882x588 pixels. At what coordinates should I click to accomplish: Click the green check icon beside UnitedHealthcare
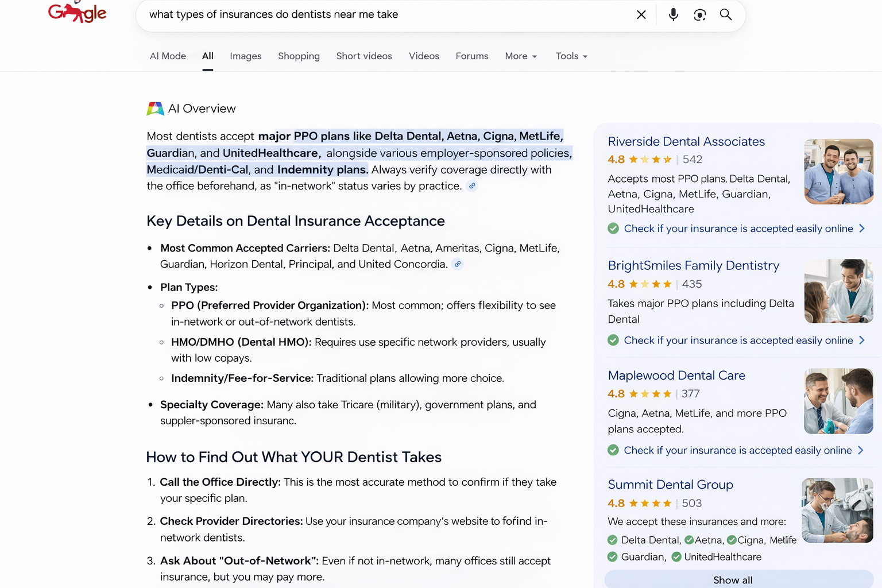click(x=676, y=556)
